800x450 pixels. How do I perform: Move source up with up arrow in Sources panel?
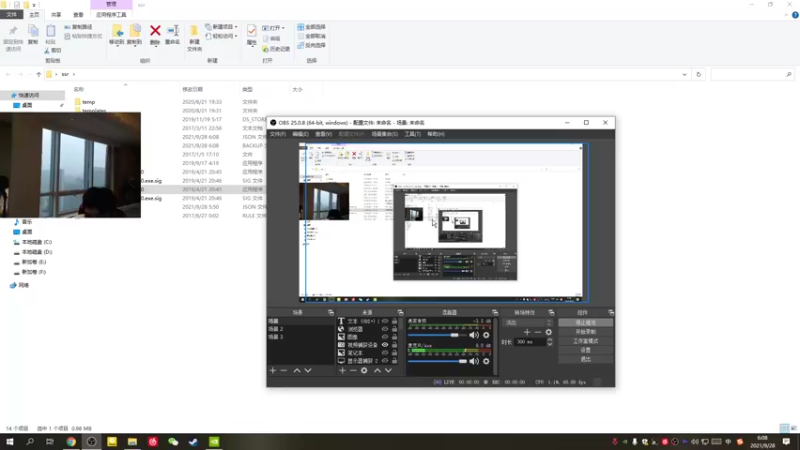[377, 370]
